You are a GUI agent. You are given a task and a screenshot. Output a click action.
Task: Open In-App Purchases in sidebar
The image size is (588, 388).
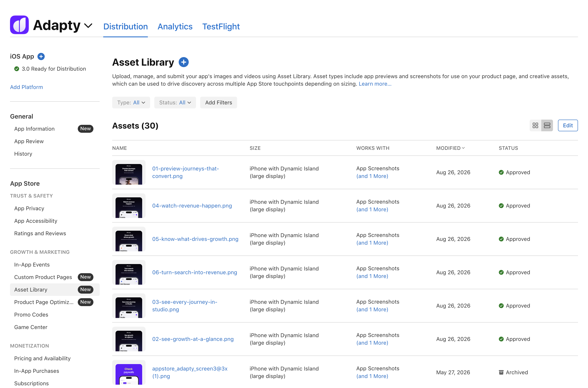37,371
